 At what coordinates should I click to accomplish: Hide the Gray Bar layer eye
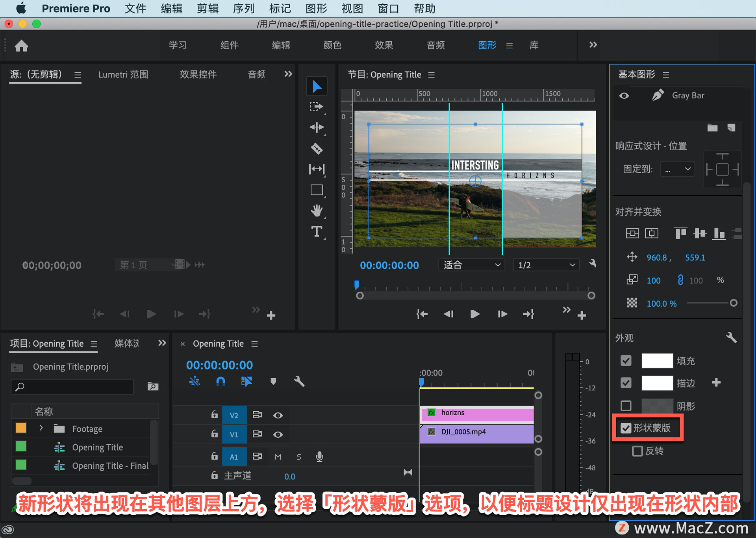[x=624, y=96]
